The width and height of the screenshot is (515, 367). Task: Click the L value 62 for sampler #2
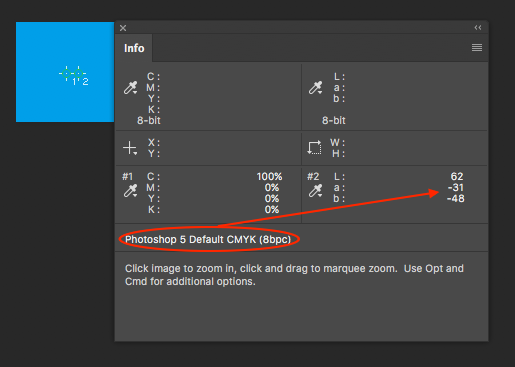click(x=457, y=176)
